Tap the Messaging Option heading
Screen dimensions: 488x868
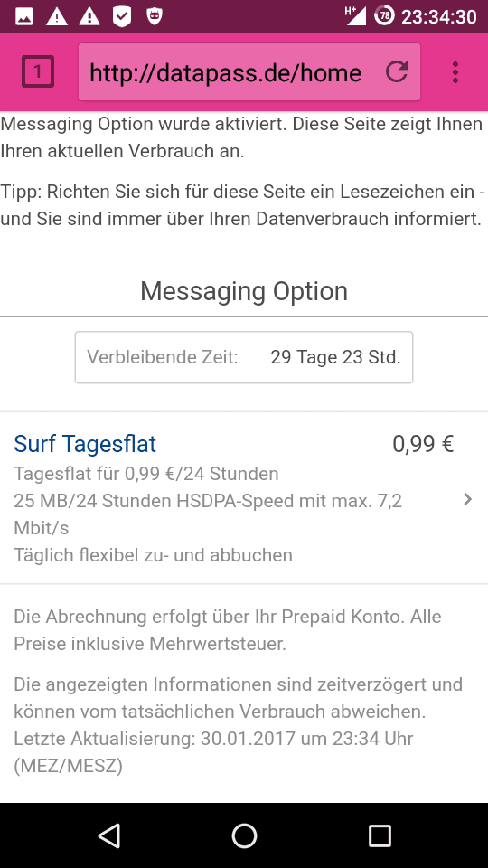pos(244,291)
